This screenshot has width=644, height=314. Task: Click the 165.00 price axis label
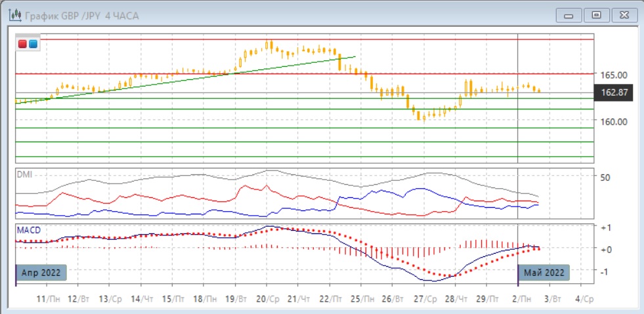(613, 75)
